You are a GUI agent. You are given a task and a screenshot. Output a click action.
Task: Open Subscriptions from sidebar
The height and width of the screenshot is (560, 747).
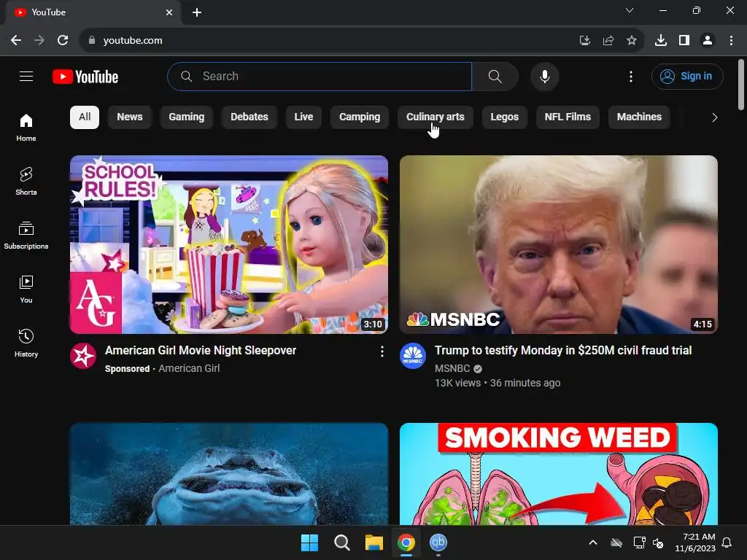[26, 236]
